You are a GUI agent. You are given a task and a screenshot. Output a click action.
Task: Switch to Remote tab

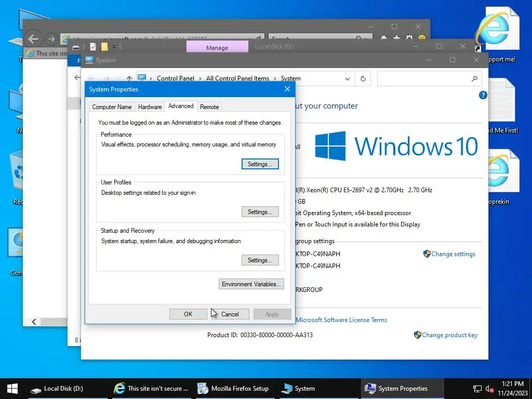[209, 107]
